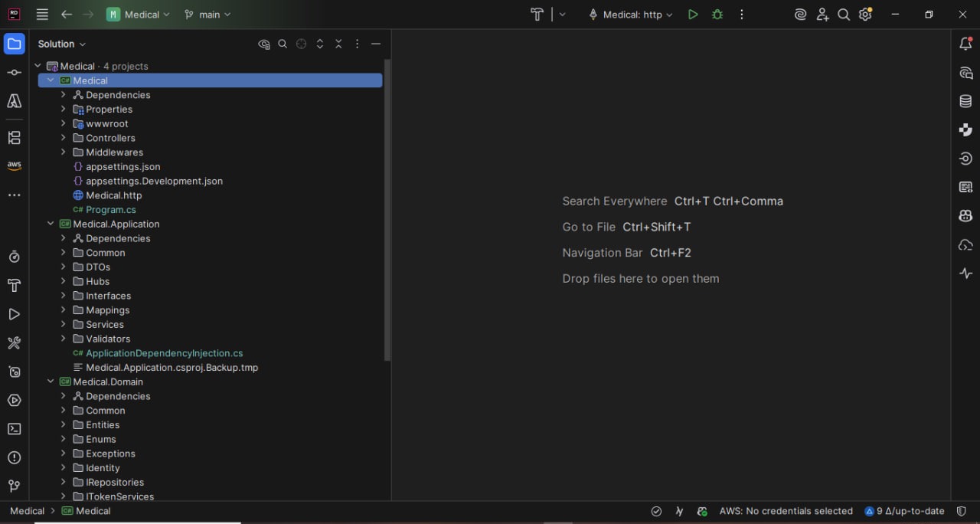This screenshot has width=980, height=524.
Task: Open the Terminal tool window
Action: coord(14,429)
